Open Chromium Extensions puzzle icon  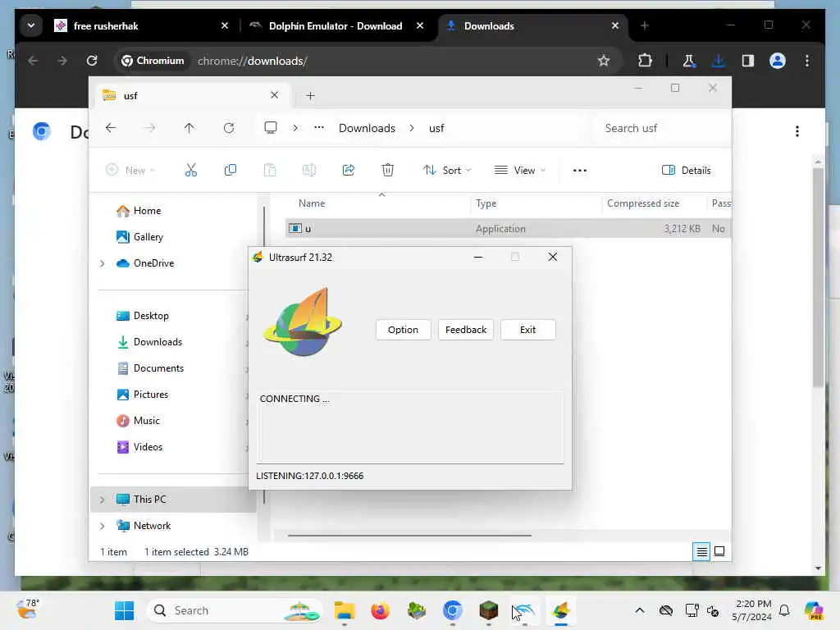coord(645,61)
